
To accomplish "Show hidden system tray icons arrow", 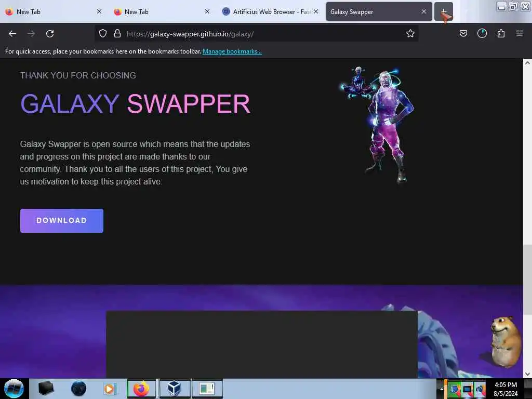I will 442,389.
